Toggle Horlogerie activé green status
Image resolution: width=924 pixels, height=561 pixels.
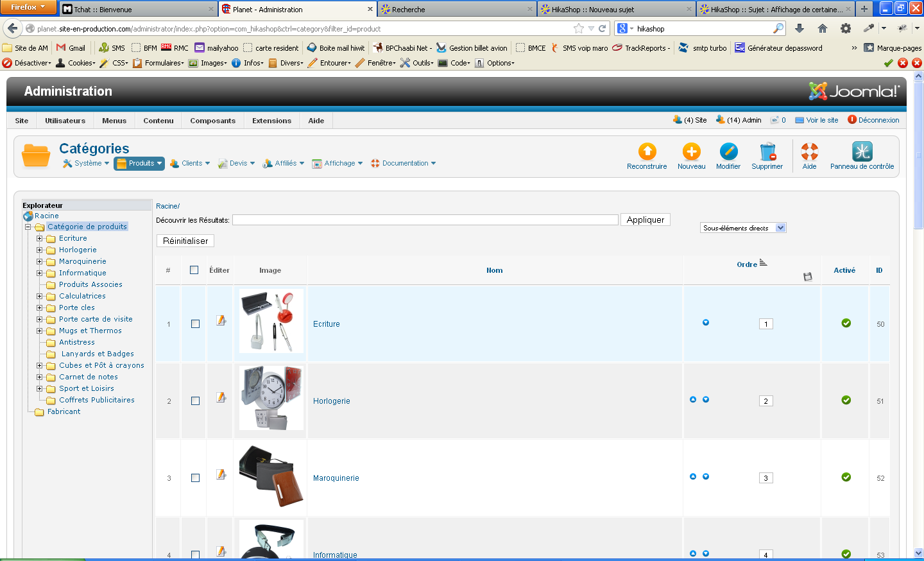(846, 400)
